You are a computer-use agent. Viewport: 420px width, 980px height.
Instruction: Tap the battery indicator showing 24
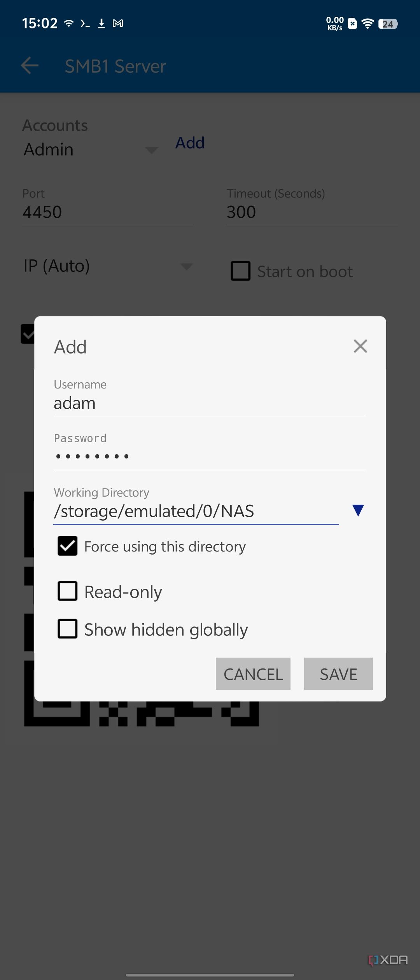click(388, 24)
